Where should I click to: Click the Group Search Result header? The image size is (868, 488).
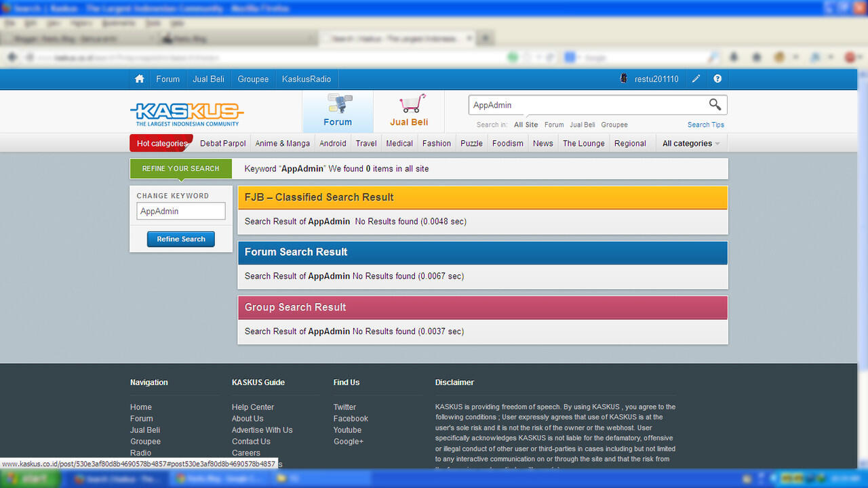click(x=483, y=307)
